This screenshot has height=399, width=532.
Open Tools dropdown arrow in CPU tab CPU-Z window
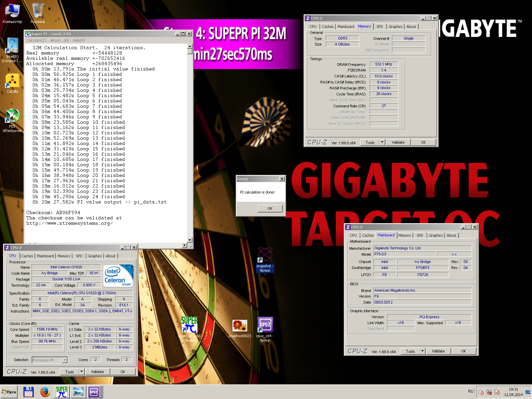[x=81, y=372]
